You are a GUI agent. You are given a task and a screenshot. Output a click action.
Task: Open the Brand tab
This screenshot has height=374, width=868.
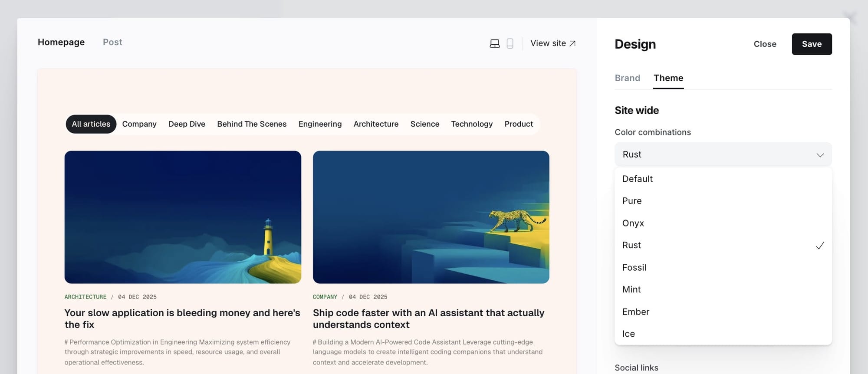tap(627, 78)
